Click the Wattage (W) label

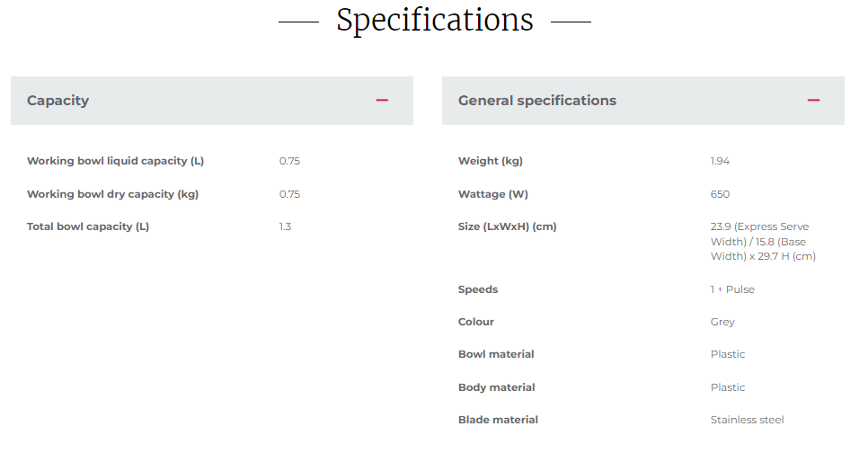pyautogui.click(x=493, y=194)
